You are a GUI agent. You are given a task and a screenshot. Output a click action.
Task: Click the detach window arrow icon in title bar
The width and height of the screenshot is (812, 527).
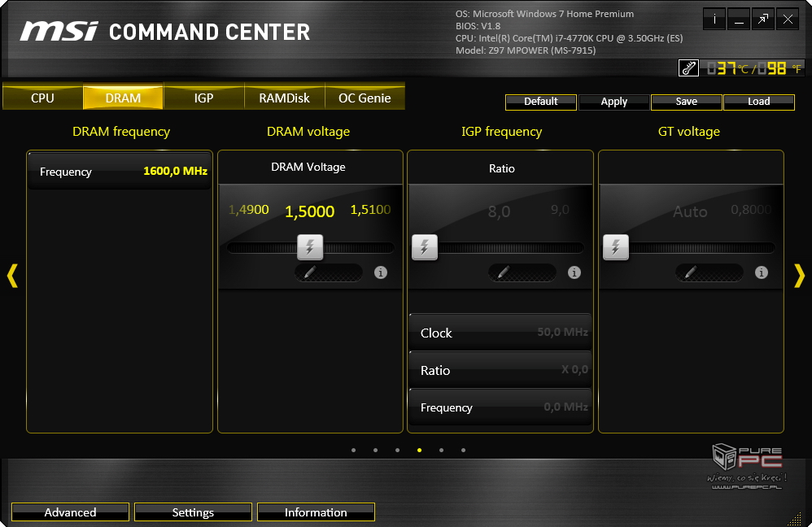pos(763,20)
